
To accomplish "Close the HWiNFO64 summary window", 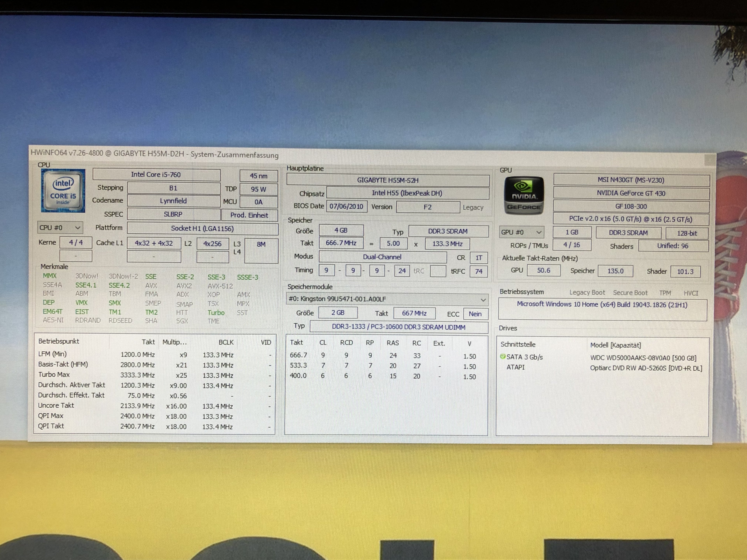I will (x=710, y=160).
